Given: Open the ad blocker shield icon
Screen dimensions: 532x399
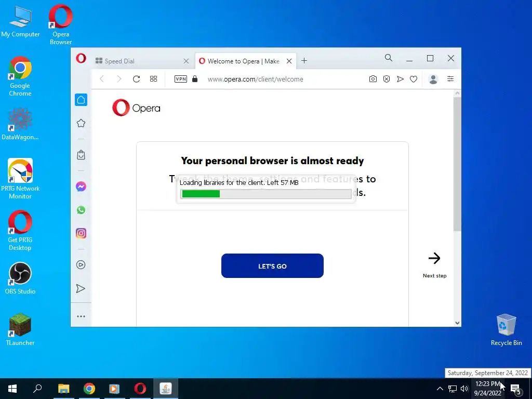Looking at the screenshot, I should tap(387, 79).
